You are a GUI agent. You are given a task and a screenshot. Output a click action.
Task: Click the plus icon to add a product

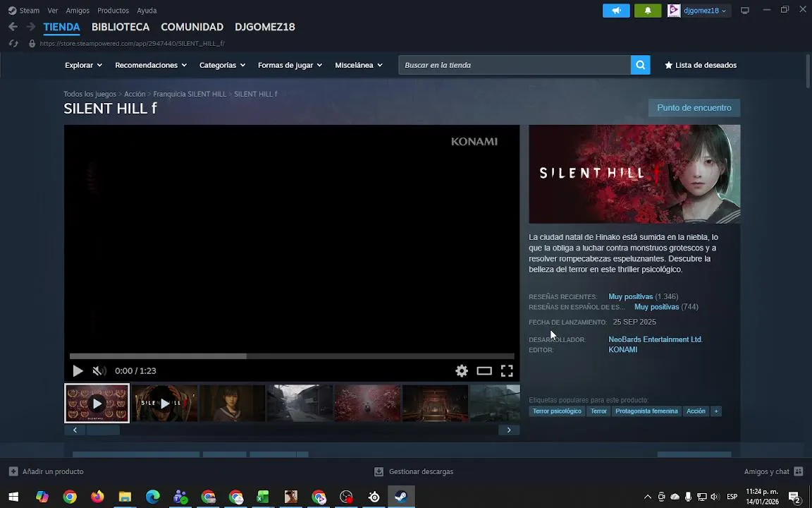13,472
